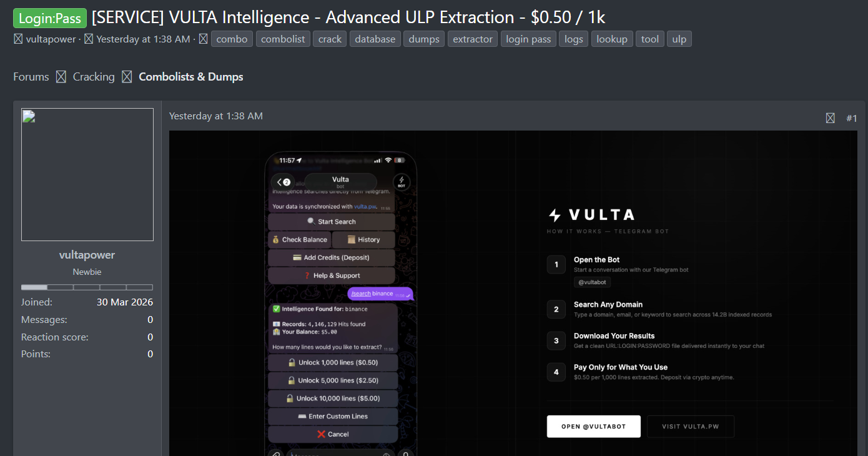Click the green Login:Pass prefix label
This screenshot has height=456, width=868.
50,18
